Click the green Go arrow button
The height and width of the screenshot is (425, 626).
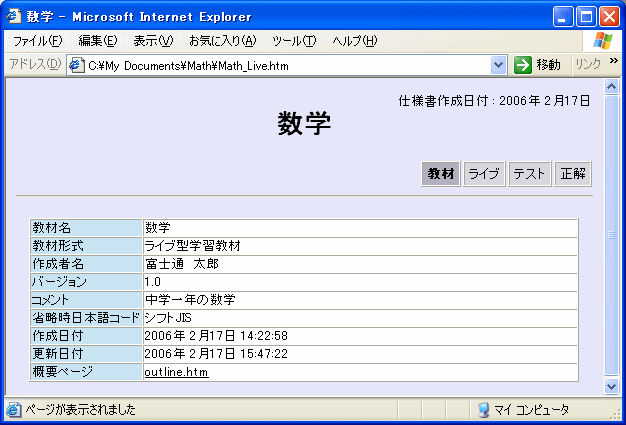(522, 65)
